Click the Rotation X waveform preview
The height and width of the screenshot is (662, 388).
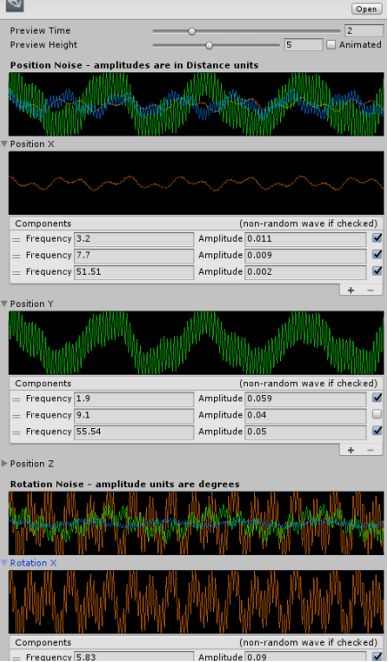[196, 602]
